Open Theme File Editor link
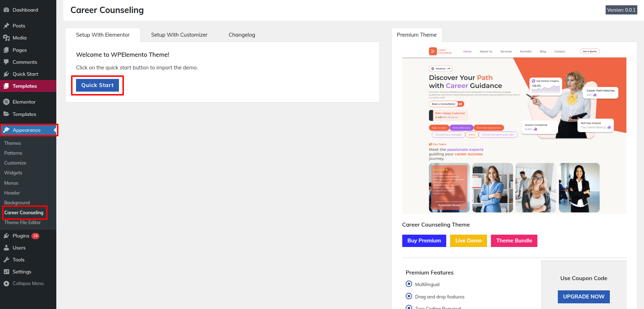The width and height of the screenshot is (644, 309). 23,222
